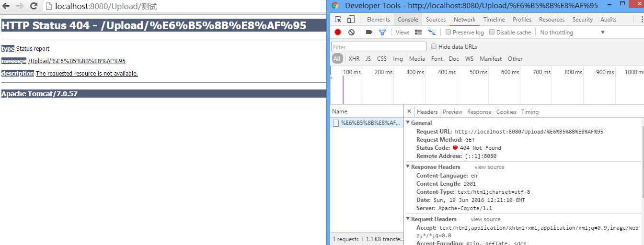Click the document icon of request row

click(x=336, y=123)
